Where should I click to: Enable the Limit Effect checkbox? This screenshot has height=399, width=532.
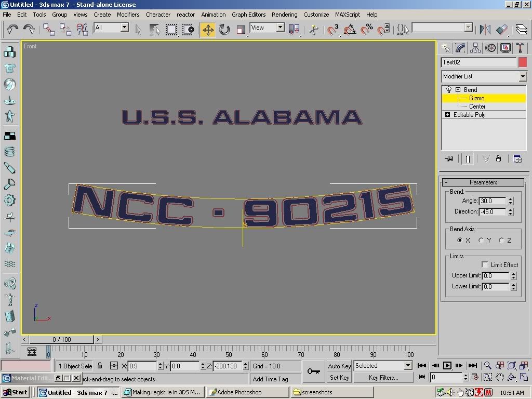pyautogui.click(x=485, y=264)
